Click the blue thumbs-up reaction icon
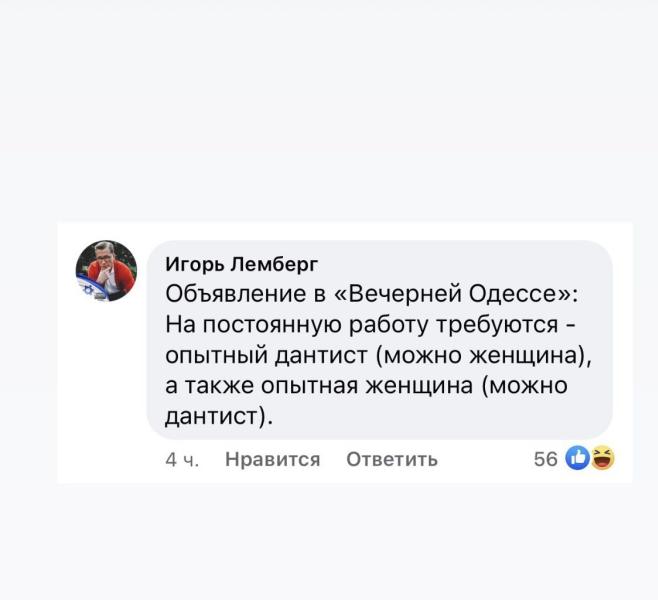The height and width of the screenshot is (600, 658). (578, 458)
